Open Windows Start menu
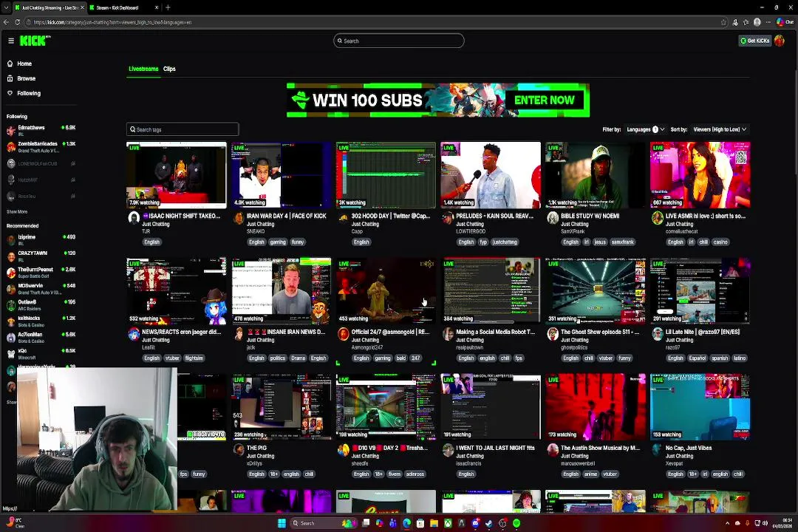The width and height of the screenshot is (798, 532). pos(282,523)
